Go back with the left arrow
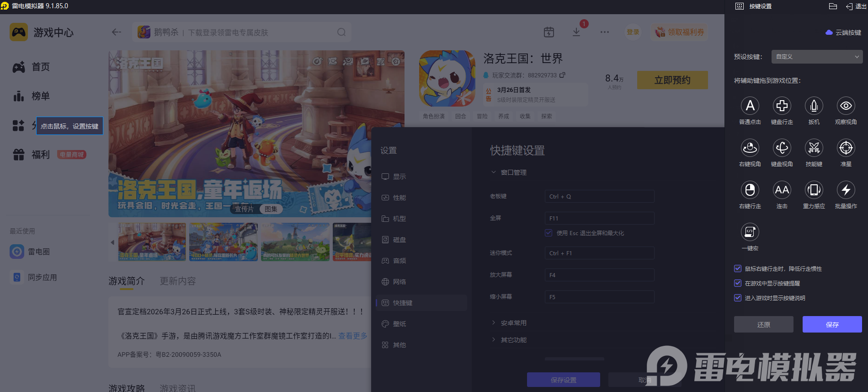This screenshot has width=868, height=392. (x=117, y=32)
